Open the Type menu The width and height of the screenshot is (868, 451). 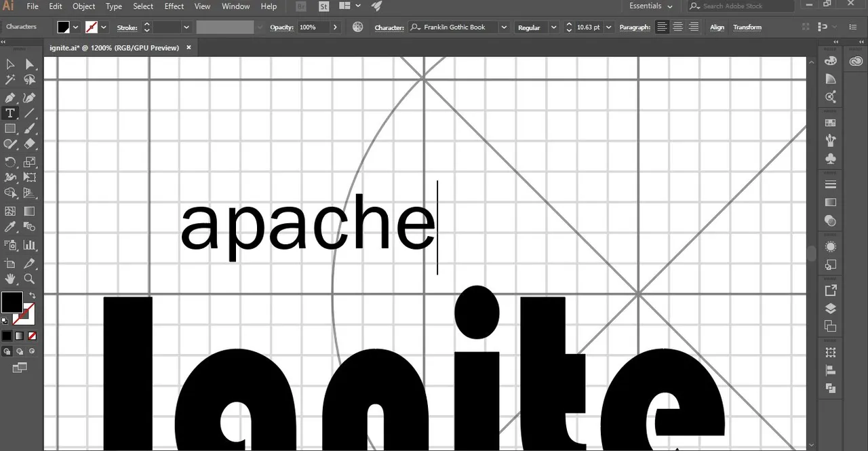(114, 6)
